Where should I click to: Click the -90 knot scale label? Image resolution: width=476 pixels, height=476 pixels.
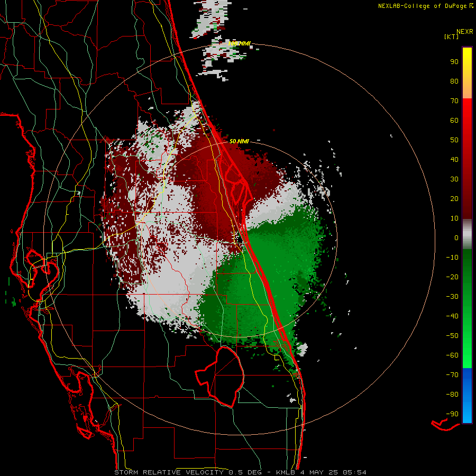452,414
